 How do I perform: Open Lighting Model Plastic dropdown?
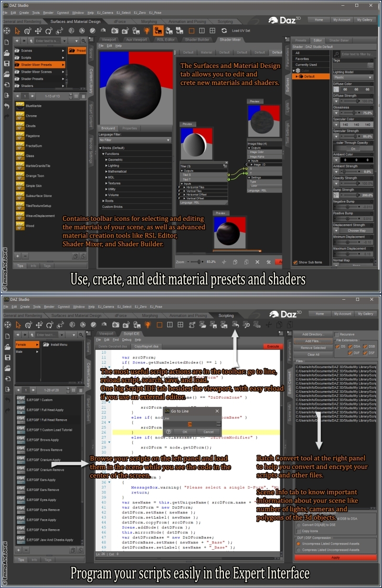353,77
